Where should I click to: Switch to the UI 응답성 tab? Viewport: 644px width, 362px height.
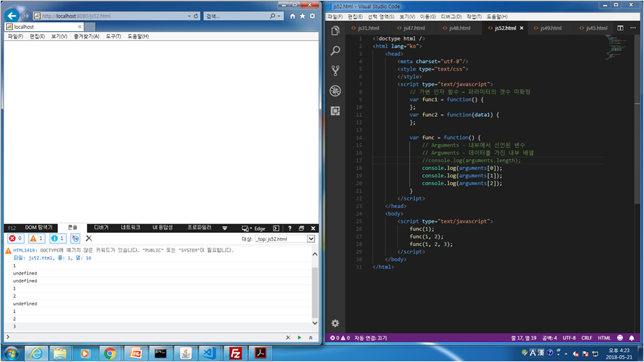pyautogui.click(x=163, y=228)
